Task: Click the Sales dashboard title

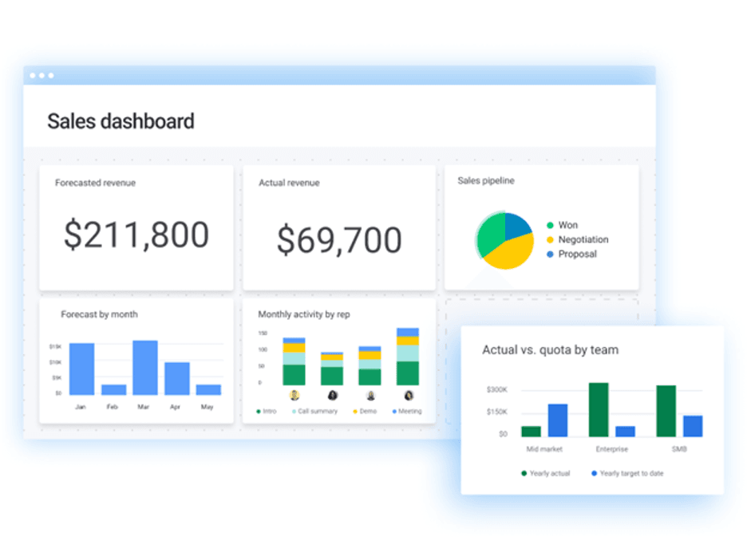Action: 121,121
